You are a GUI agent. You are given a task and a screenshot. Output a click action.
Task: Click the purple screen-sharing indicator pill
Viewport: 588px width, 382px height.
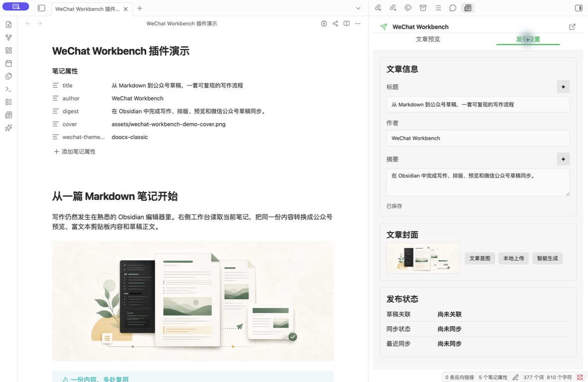[16, 6]
